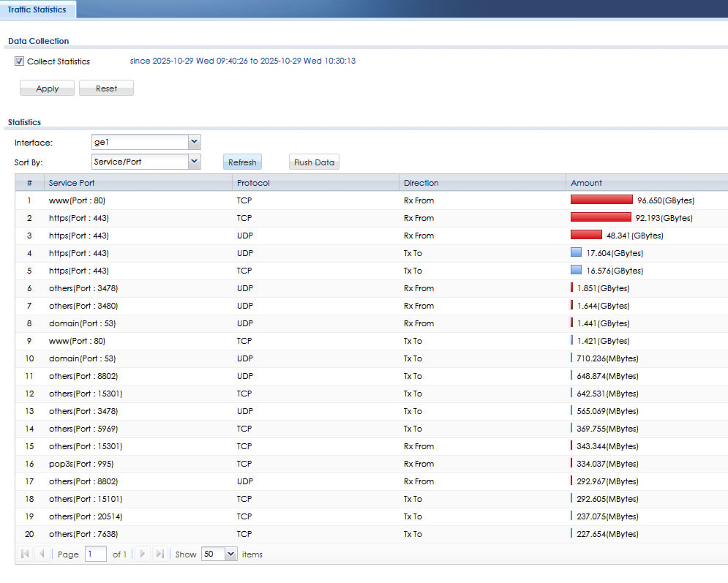Click '710.236(MBytes)' amount value

607,358
